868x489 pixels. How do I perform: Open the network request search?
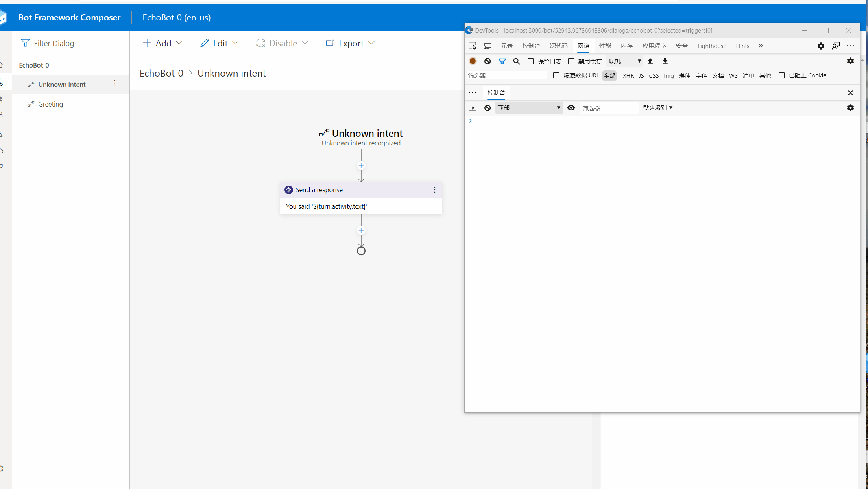pos(517,61)
